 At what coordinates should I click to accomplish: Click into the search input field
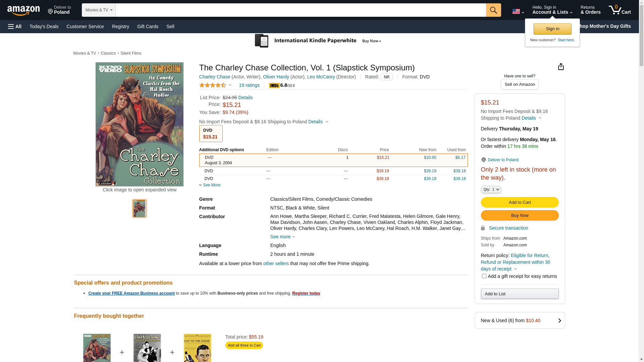click(x=301, y=10)
